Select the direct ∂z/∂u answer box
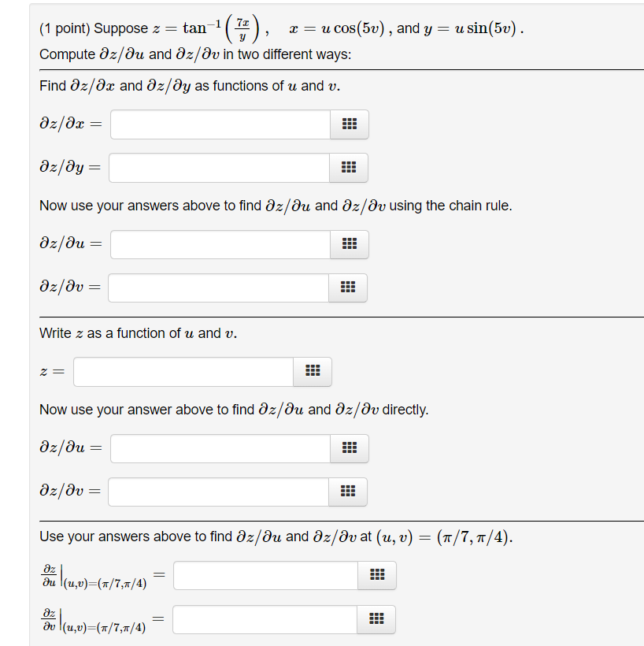The image size is (644, 646). pos(219,447)
